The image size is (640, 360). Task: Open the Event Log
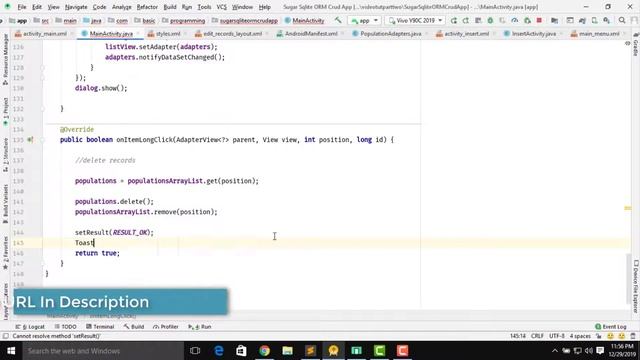[x=611, y=327]
